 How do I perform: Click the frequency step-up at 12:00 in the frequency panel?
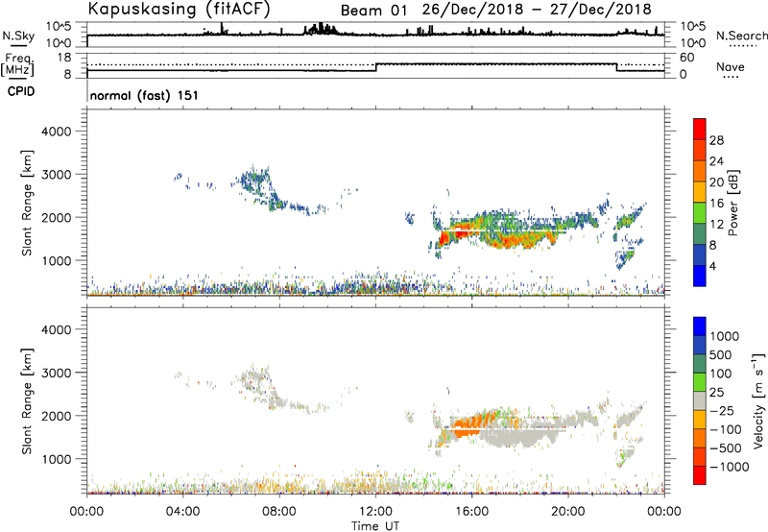click(x=375, y=67)
